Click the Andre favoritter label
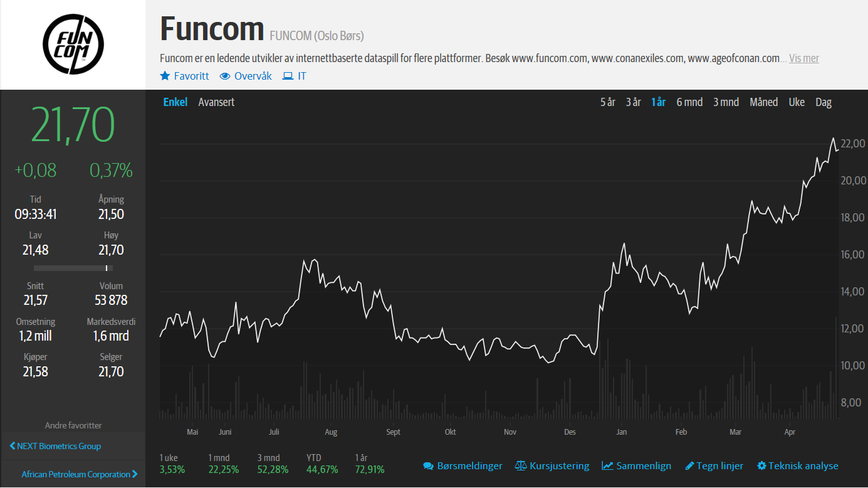Image resolution: width=868 pixels, height=488 pixels. 73,425
